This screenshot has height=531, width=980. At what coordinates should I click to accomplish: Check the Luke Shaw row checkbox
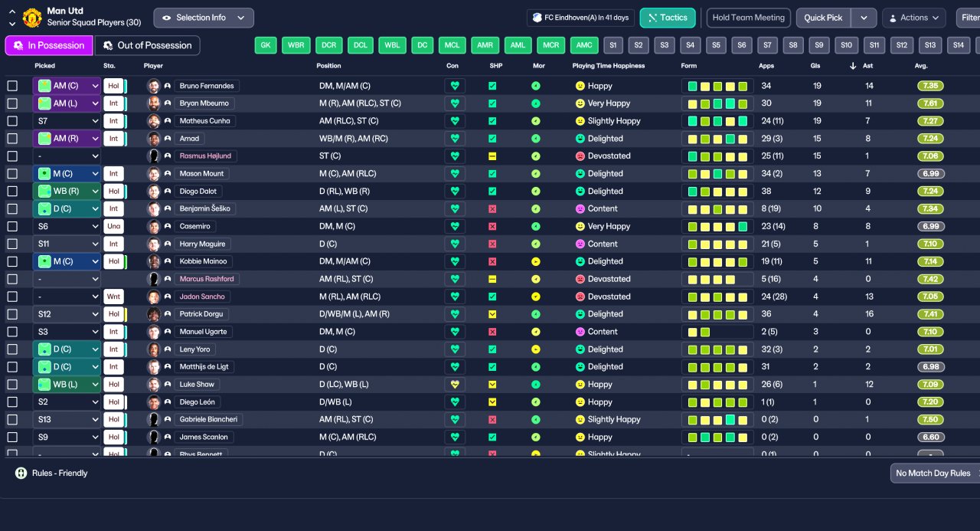(12, 385)
